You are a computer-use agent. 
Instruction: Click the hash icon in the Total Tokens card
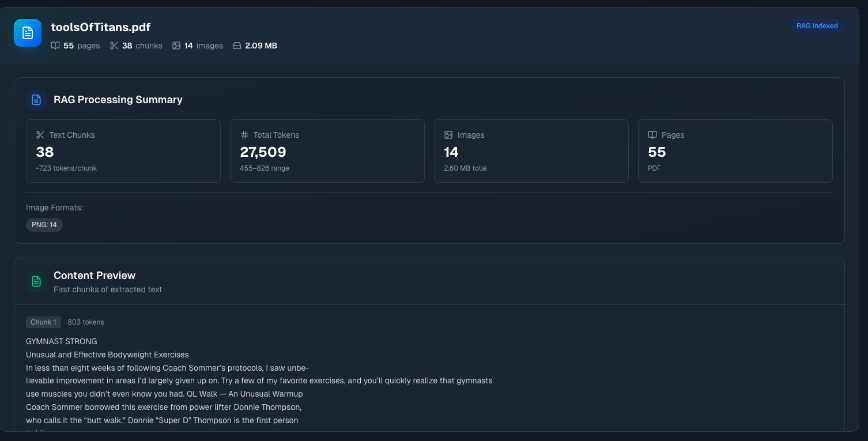click(244, 135)
